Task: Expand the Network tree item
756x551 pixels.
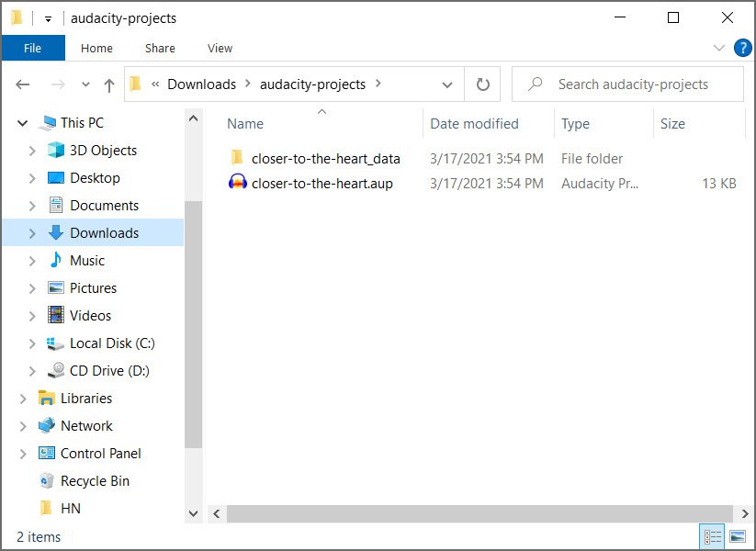Action: point(25,425)
